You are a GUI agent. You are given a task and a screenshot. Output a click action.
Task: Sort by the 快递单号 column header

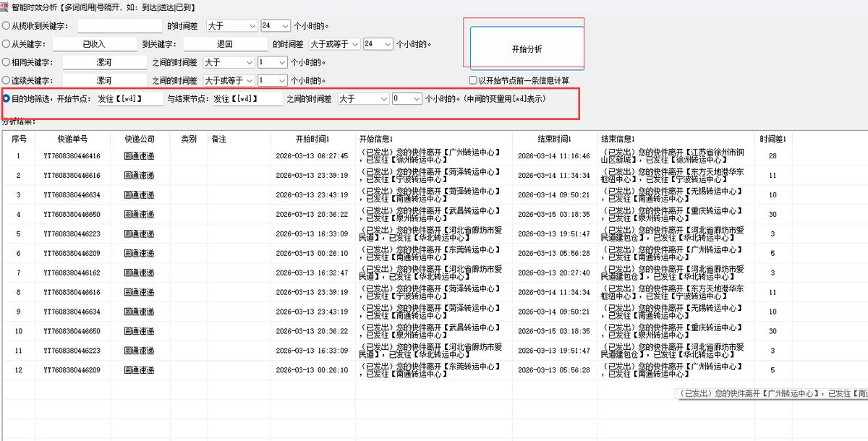tap(72, 139)
